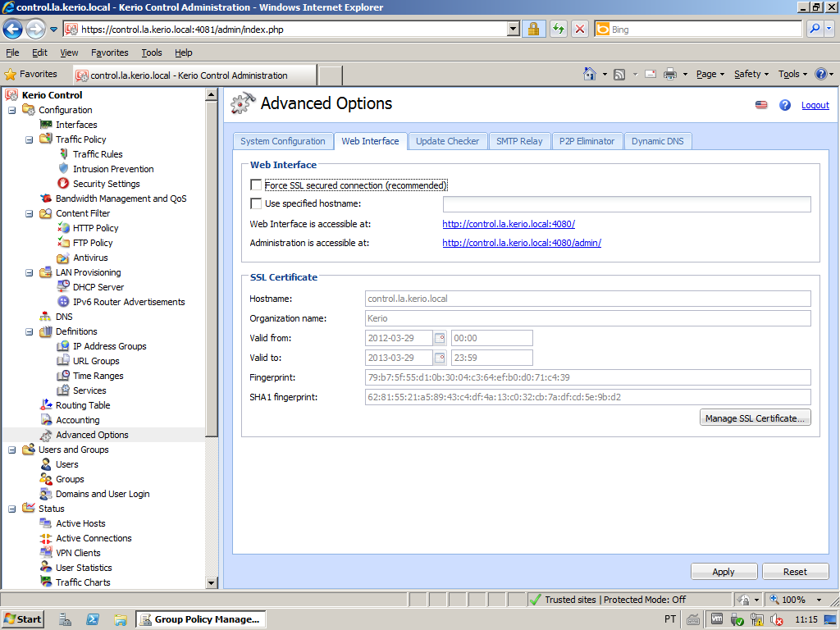Screen dimensions: 840x630
Task: Collapse the Traffic Policy tree node
Action: click(x=29, y=139)
